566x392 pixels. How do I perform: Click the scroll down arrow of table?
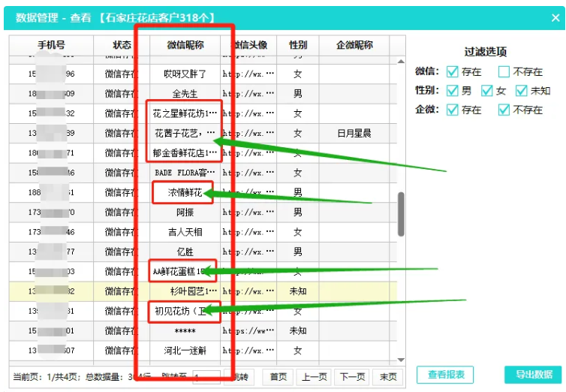[401, 360]
